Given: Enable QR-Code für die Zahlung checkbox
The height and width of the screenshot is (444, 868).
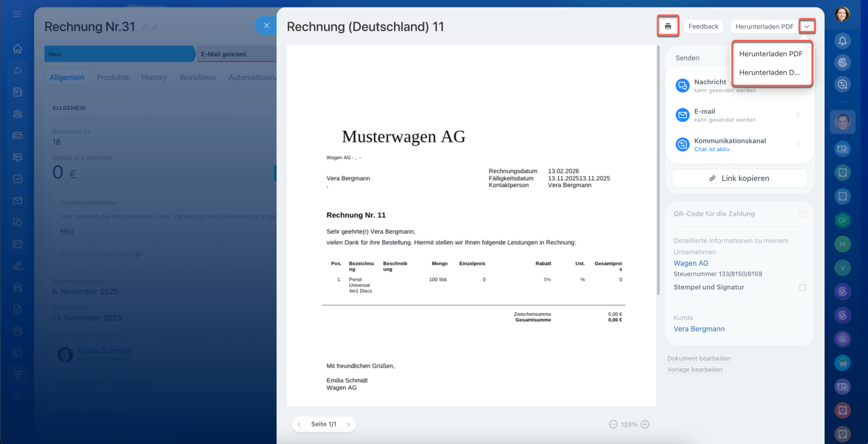Looking at the screenshot, I should (x=802, y=214).
